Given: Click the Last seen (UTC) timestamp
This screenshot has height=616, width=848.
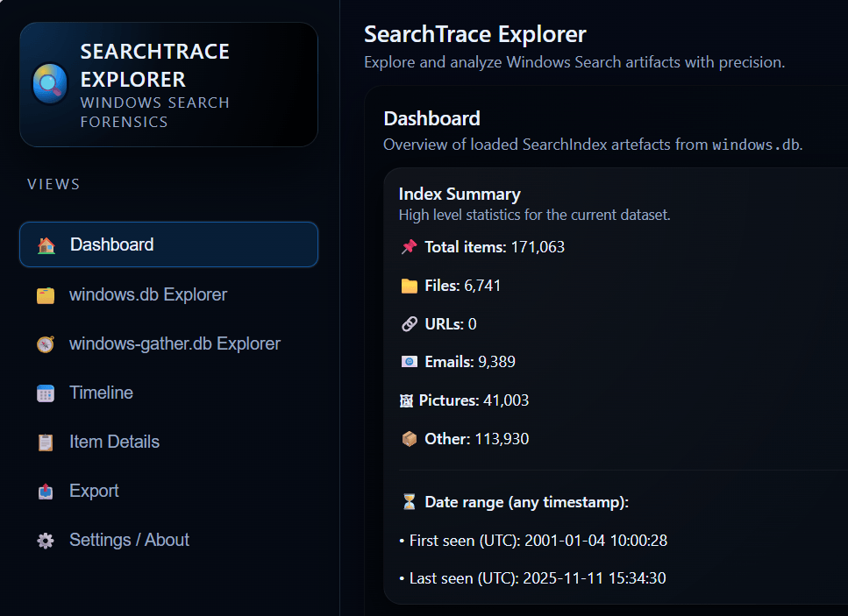Looking at the screenshot, I should [x=595, y=578].
